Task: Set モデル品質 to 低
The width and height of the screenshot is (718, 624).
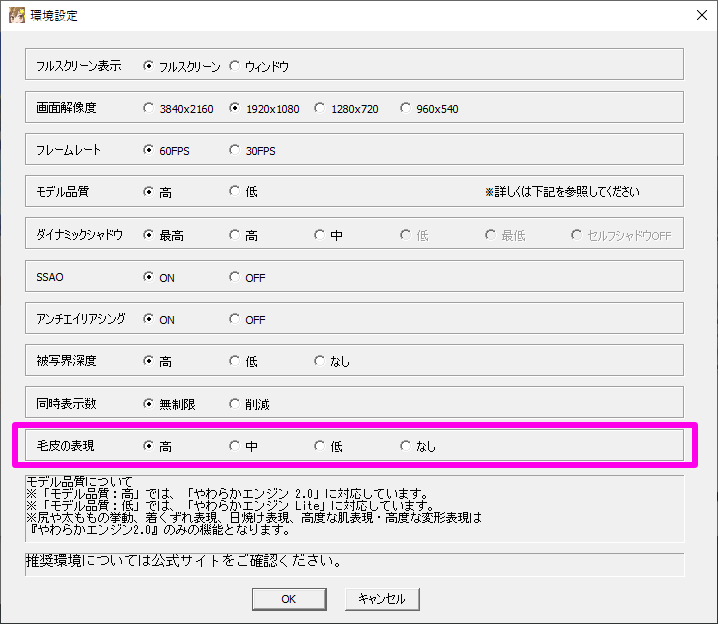Action: click(235, 192)
